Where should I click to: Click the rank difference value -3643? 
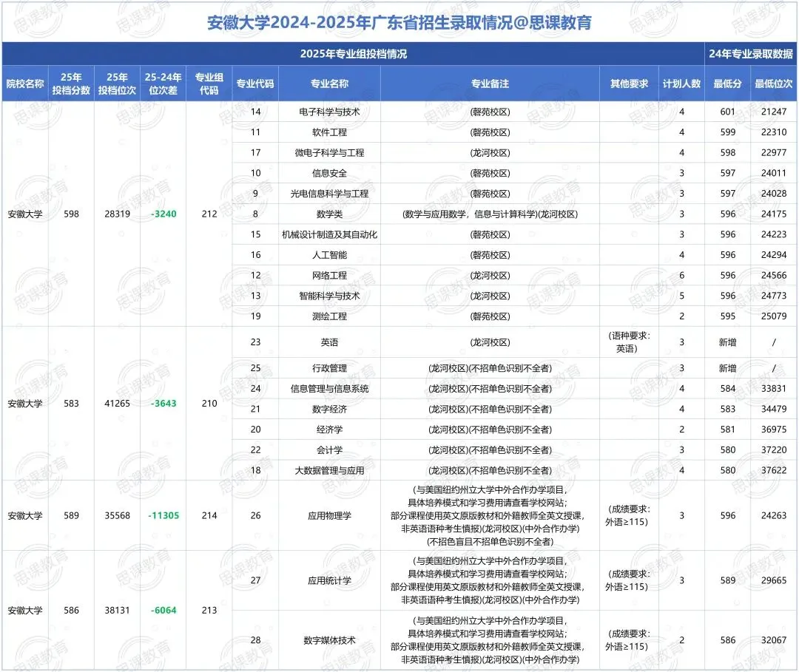[163, 403]
